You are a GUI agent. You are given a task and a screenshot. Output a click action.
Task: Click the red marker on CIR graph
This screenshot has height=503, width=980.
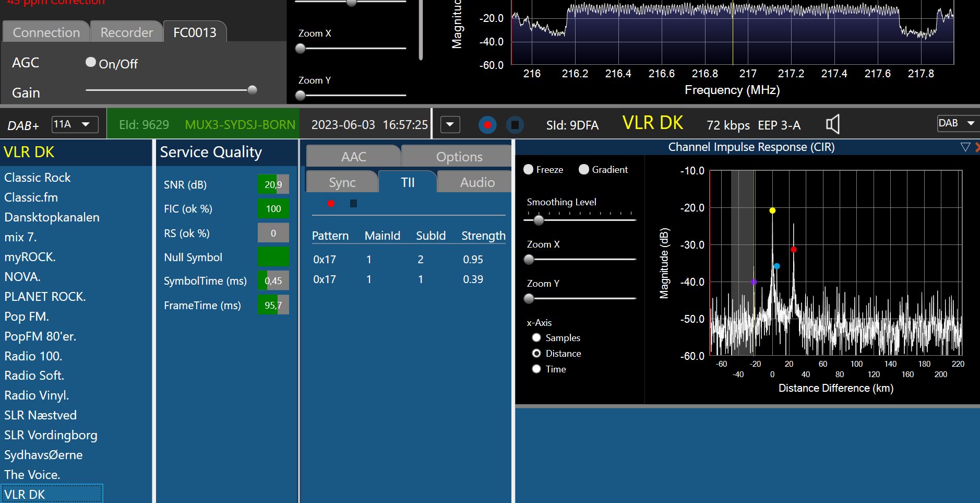(793, 250)
